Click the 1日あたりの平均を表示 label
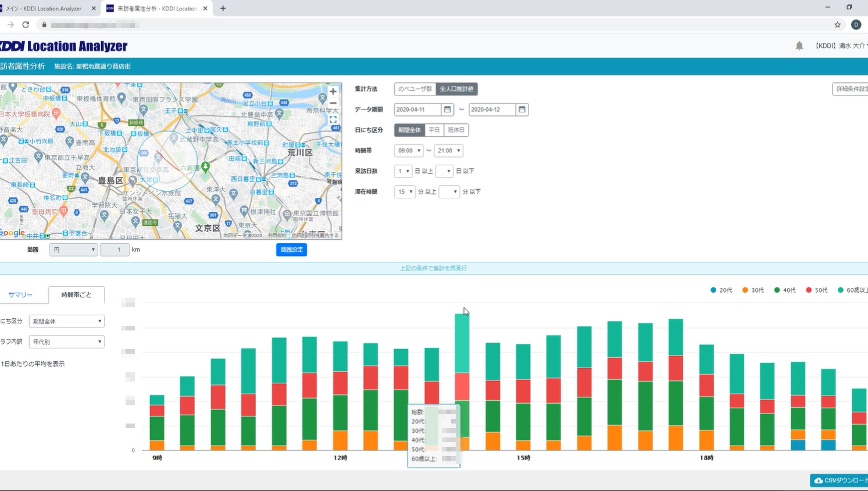The height and width of the screenshot is (491, 868). click(x=33, y=364)
